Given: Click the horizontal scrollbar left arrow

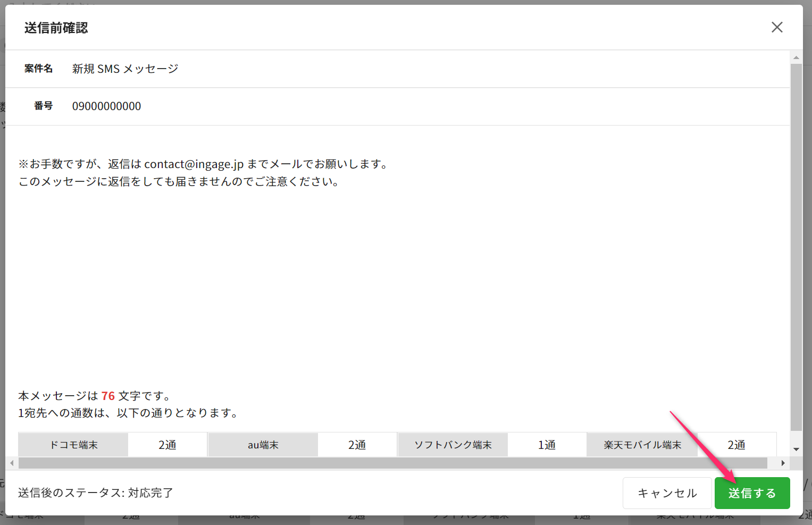Looking at the screenshot, I should [12, 463].
